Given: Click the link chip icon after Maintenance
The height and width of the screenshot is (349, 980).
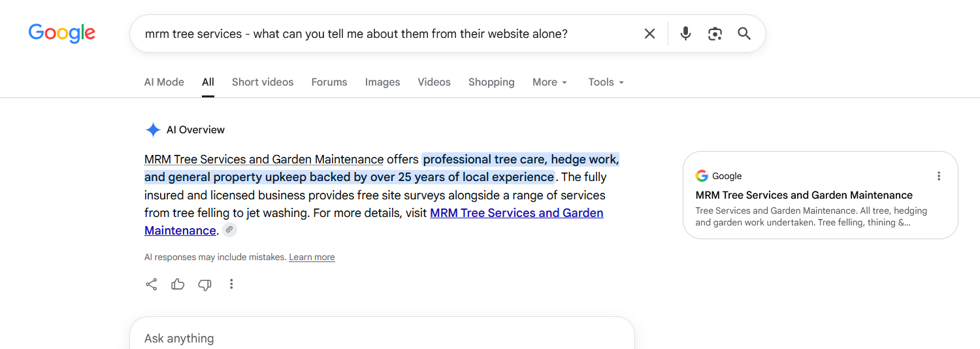Looking at the screenshot, I should coord(229,230).
